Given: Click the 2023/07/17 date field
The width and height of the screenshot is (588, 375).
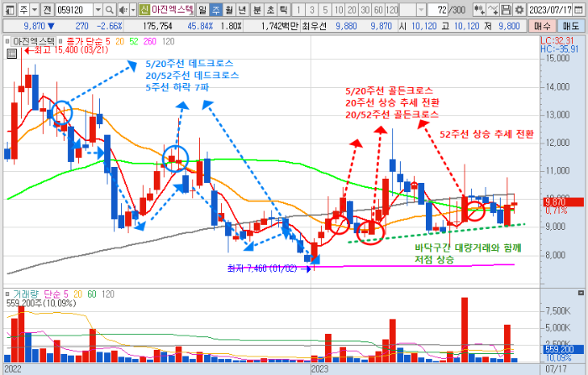Looking at the screenshot, I should [x=550, y=10].
